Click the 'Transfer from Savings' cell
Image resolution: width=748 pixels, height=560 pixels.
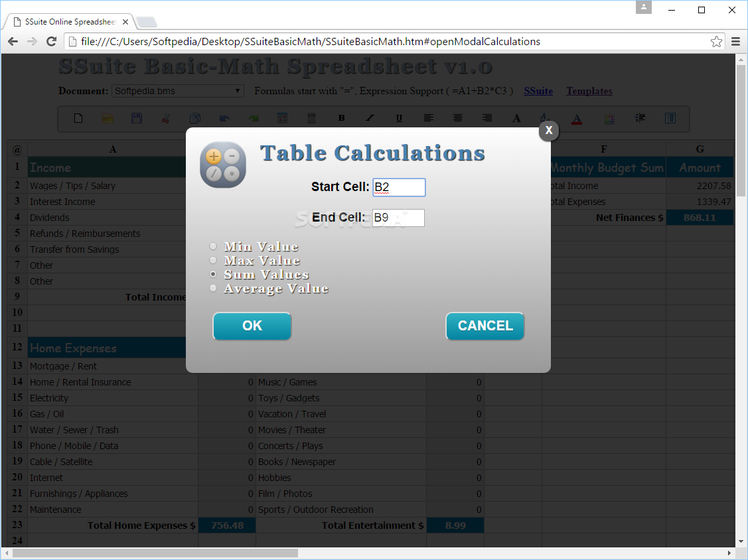tap(107, 249)
